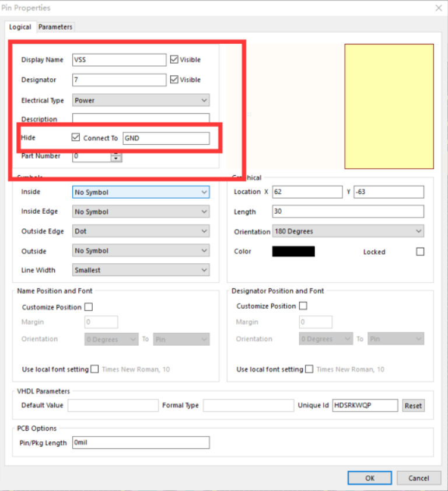Close the Pin Properties dialog
This screenshot has height=491, width=448.
tap(439, 8)
